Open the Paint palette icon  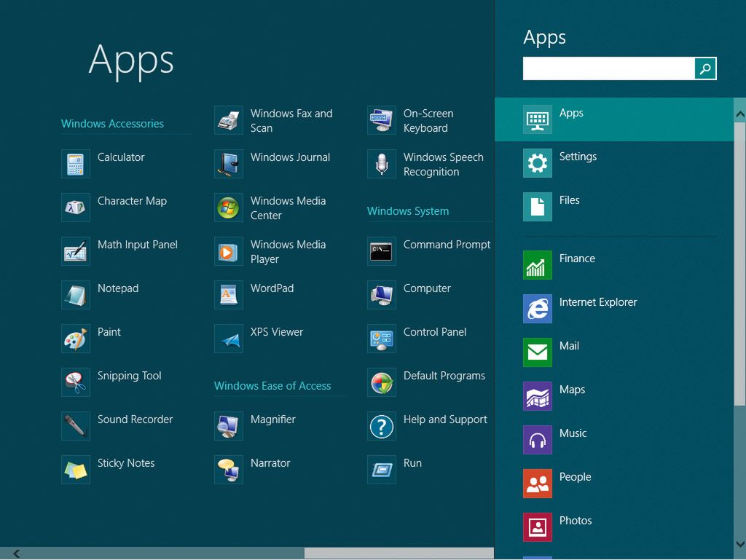point(76,339)
